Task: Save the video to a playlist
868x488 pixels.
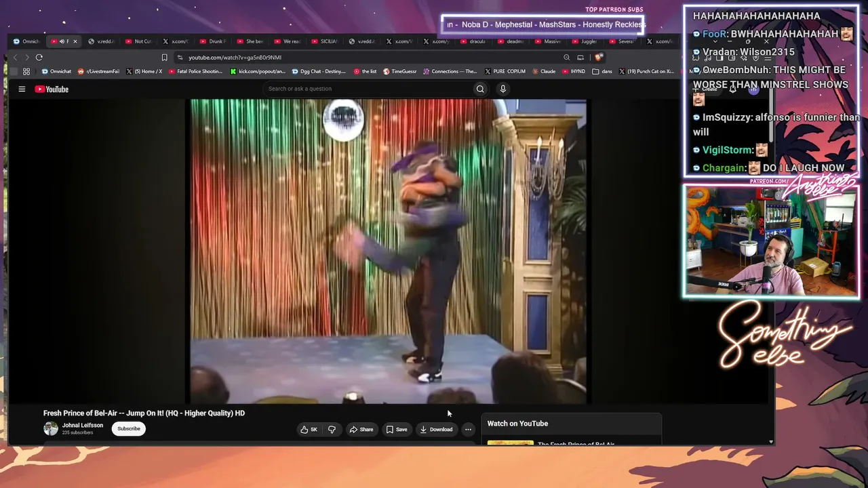Action: (x=397, y=429)
